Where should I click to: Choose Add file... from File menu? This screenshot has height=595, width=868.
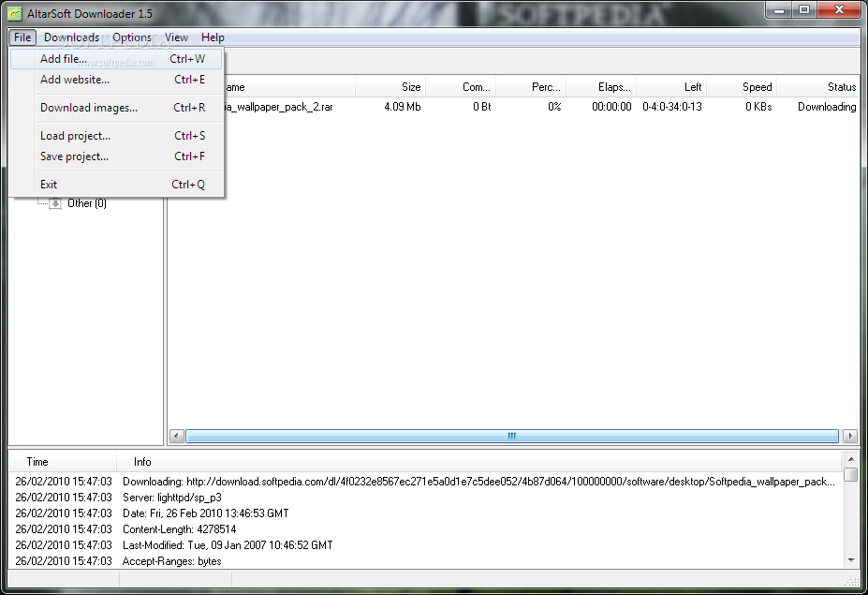(116, 59)
